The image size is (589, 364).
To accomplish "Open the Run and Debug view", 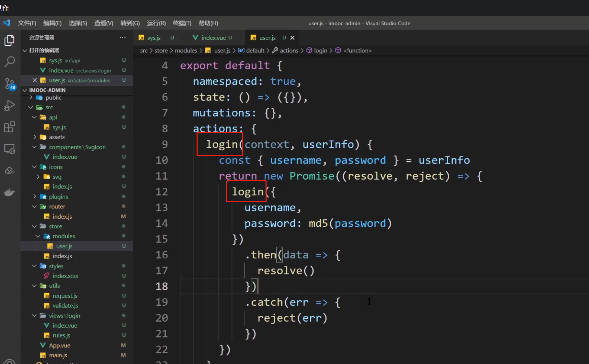I will pos(9,105).
